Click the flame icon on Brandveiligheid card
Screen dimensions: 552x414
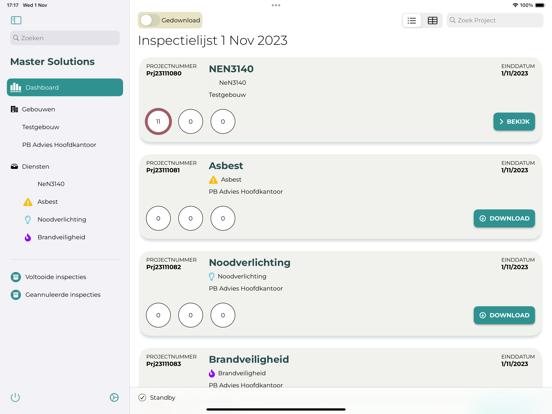(x=212, y=374)
